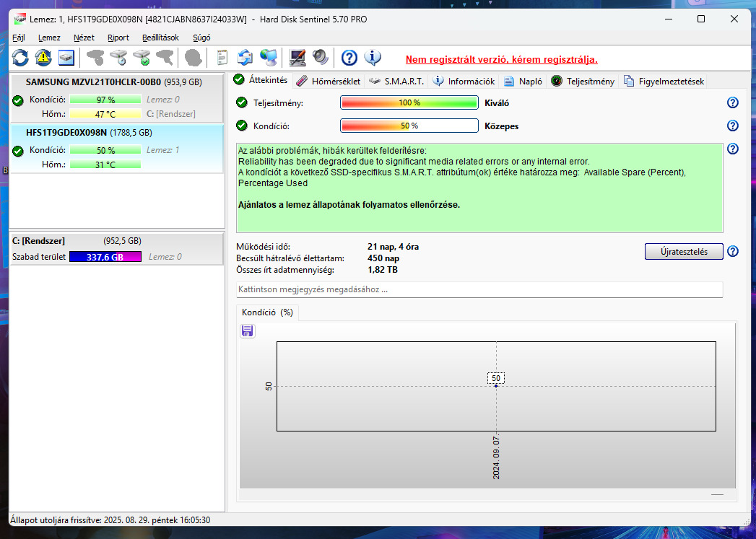Click green check icon beside Samsung Kondíció
Screen dimensions: 756x539
18,100
